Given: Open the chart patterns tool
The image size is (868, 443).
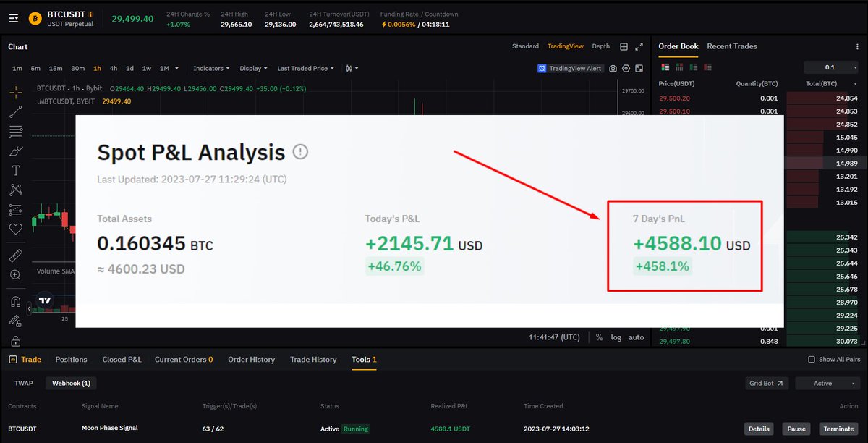Looking at the screenshot, I should pos(16,190).
